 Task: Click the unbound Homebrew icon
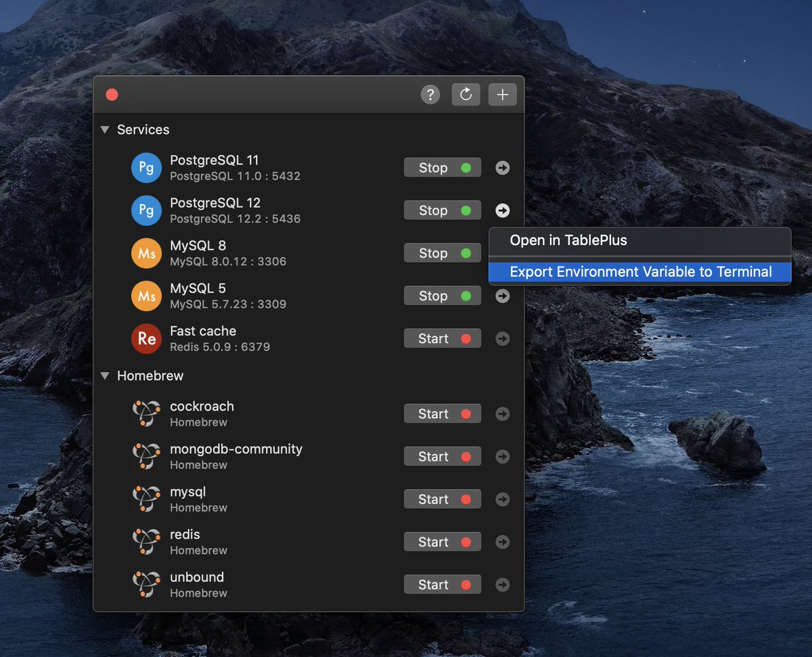(x=146, y=584)
